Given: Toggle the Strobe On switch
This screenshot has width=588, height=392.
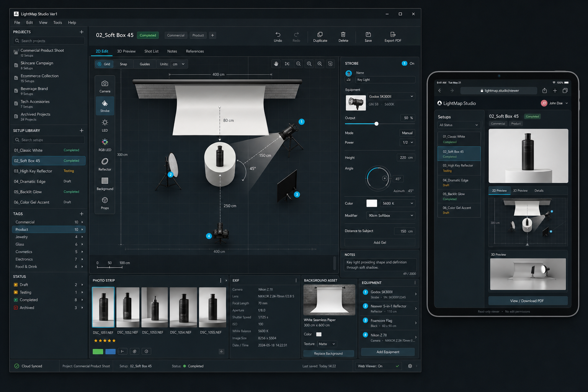Looking at the screenshot, I should [x=404, y=64].
